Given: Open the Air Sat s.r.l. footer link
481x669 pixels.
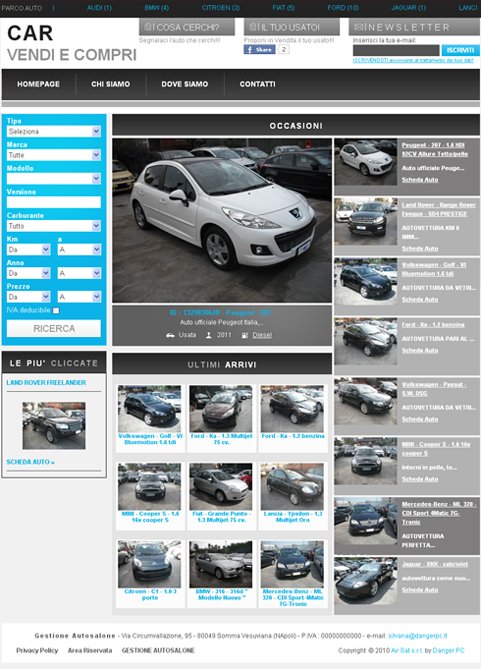Looking at the screenshot, I should coord(407,651).
